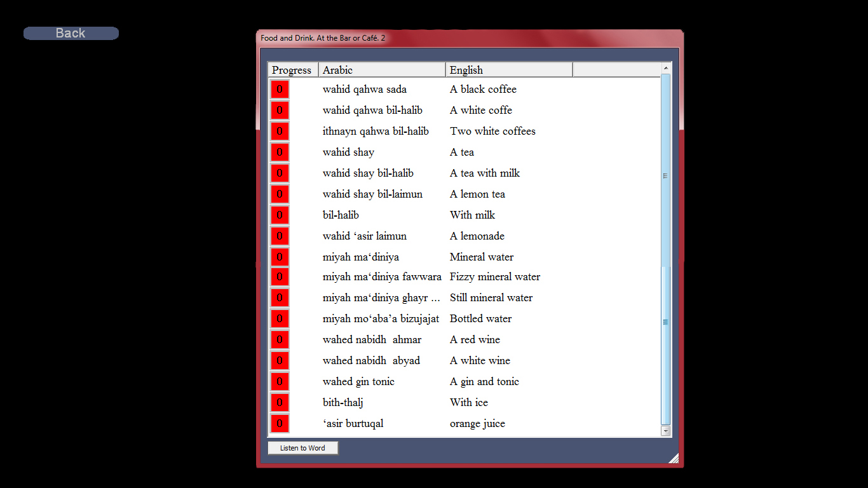Click the scrollbar up arrow
Image resolution: width=868 pixels, height=488 pixels.
(x=666, y=68)
